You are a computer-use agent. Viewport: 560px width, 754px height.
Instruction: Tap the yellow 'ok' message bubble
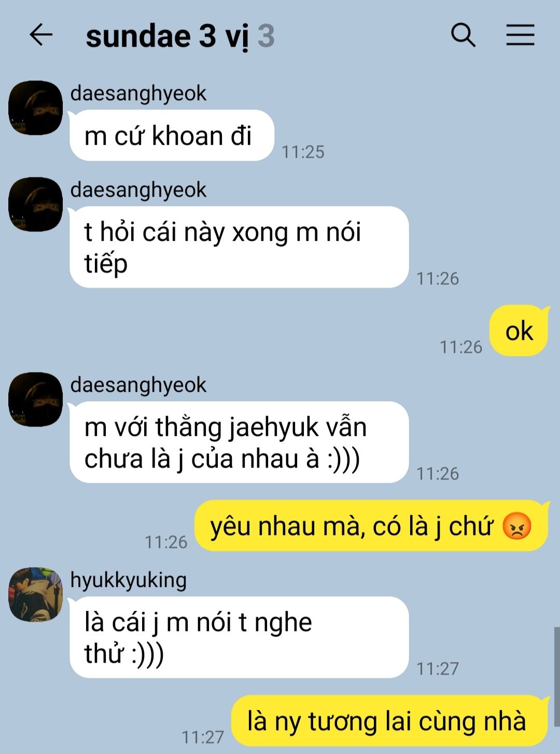tap(519, 331)
